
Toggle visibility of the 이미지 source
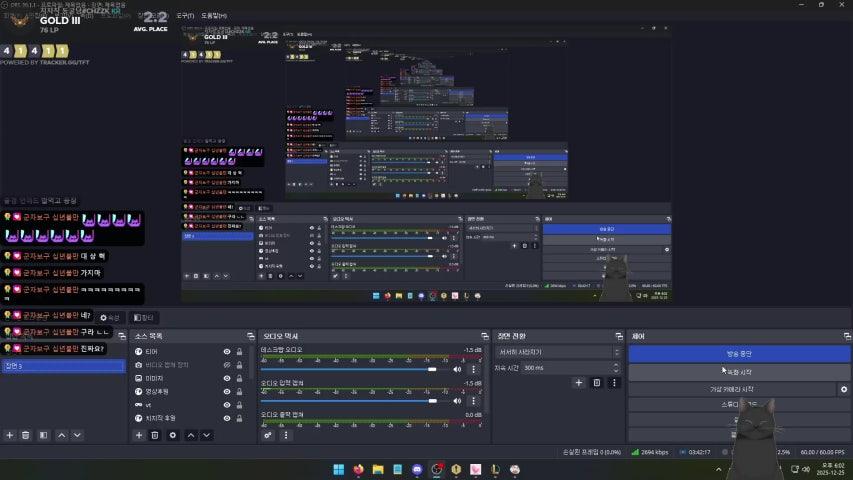coord(227,378)
